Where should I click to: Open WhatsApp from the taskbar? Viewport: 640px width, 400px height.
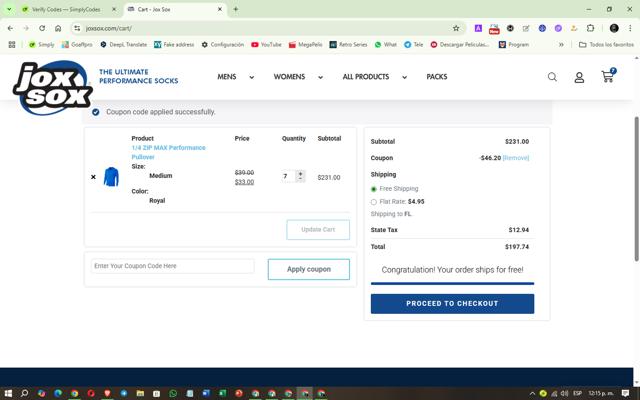[x=173, y=393]
